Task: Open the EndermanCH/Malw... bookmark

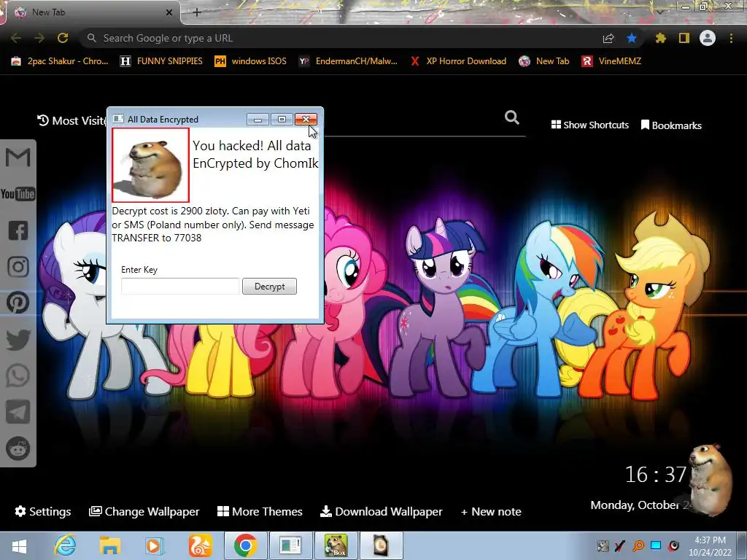Action: coord(348,61)
